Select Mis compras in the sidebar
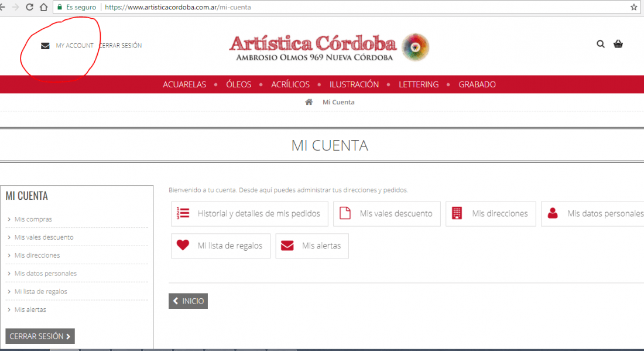Image resolution: width=644 pixels, height=351 pixels. pos(33,219)
